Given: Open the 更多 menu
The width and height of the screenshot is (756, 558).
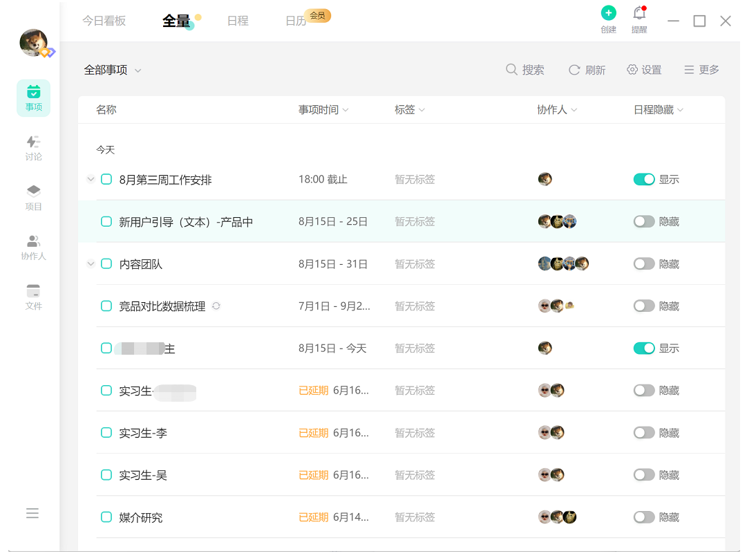Looking at the screenshot, I should (x=701, y=70).
